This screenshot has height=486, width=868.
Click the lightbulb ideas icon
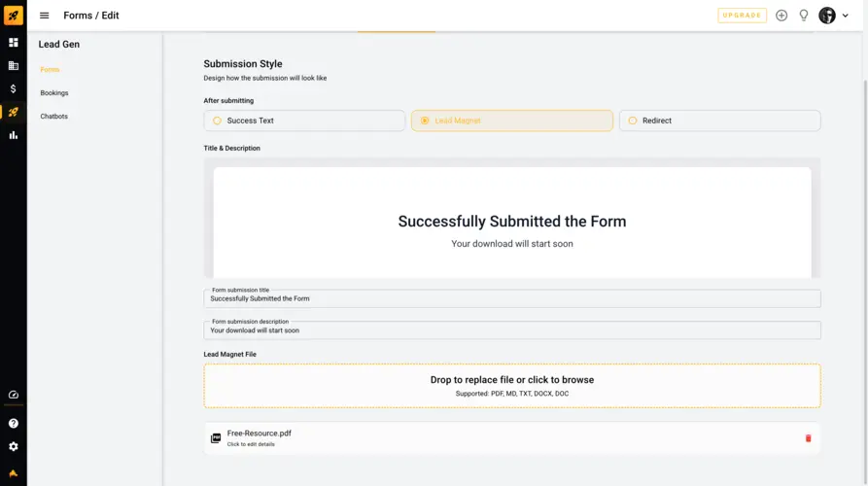pos(804,16)
